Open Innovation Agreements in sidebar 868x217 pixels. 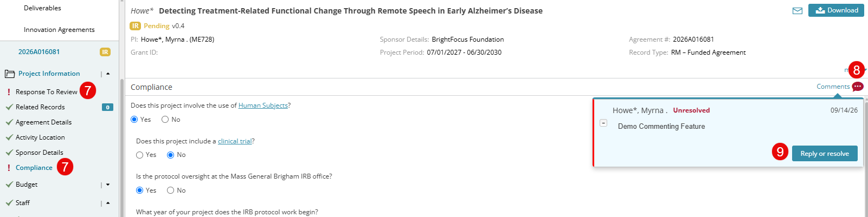point(59,30)
